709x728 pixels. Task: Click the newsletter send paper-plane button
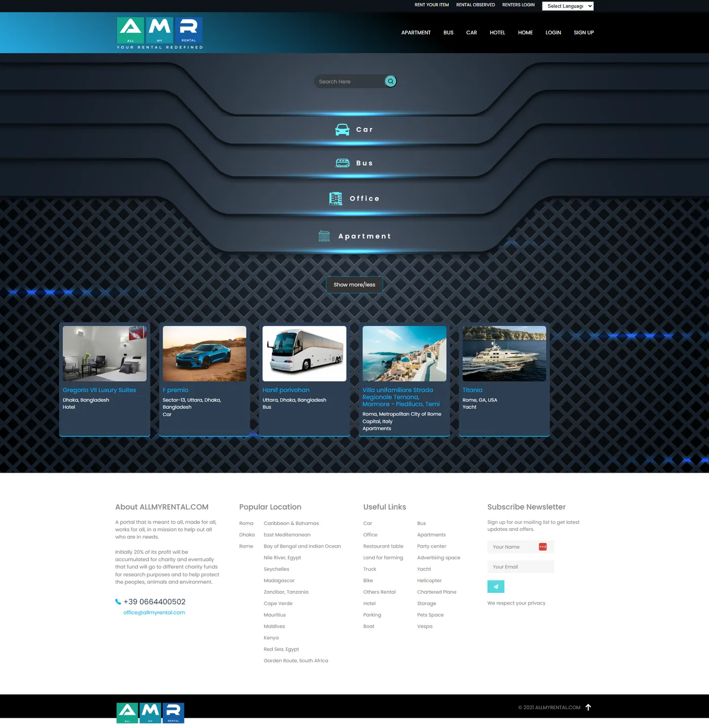click(x=496, y=586)
